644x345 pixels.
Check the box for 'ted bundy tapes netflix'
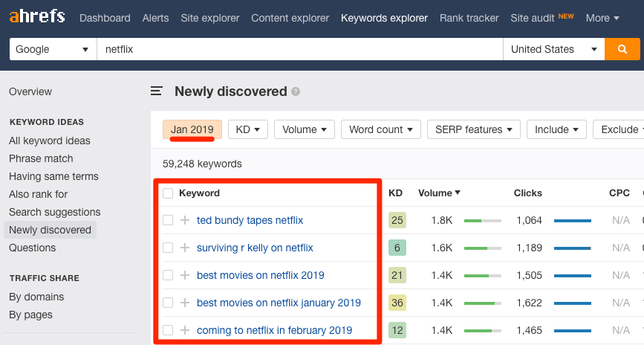click(168, 220)
